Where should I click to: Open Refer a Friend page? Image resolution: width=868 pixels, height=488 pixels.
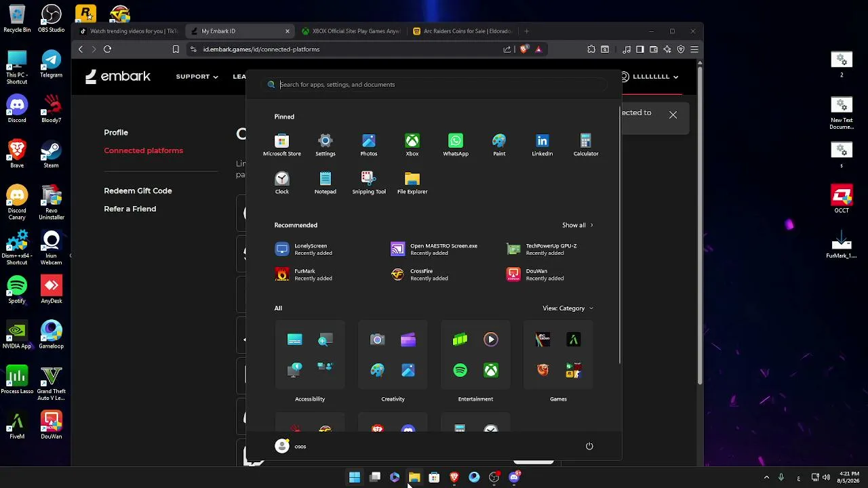[130, 209]
